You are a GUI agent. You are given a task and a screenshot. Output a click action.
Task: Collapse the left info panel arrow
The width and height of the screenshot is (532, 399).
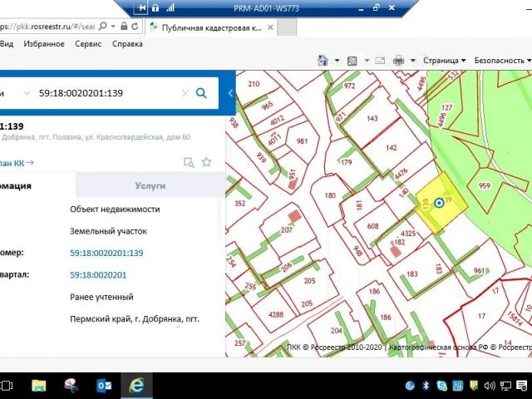click(230, 93)
